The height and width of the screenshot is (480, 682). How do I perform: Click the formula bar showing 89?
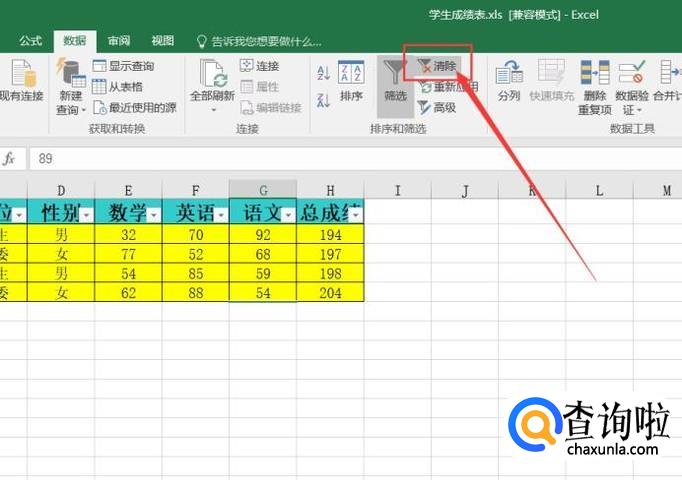point(356,159)
